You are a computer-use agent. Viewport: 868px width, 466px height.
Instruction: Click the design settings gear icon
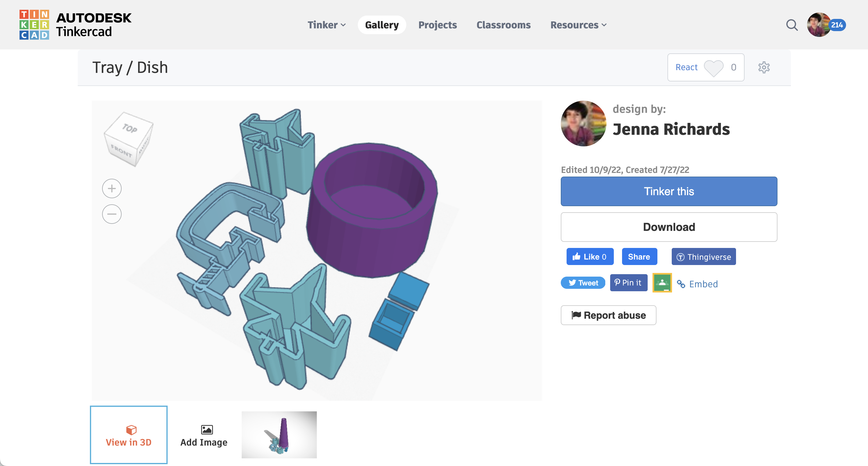point(763,67)
